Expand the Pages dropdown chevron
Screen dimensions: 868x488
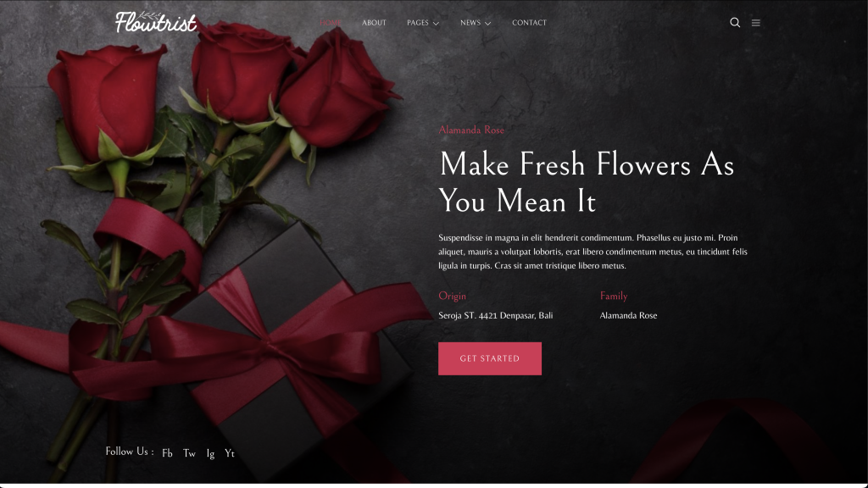point(436,23)
